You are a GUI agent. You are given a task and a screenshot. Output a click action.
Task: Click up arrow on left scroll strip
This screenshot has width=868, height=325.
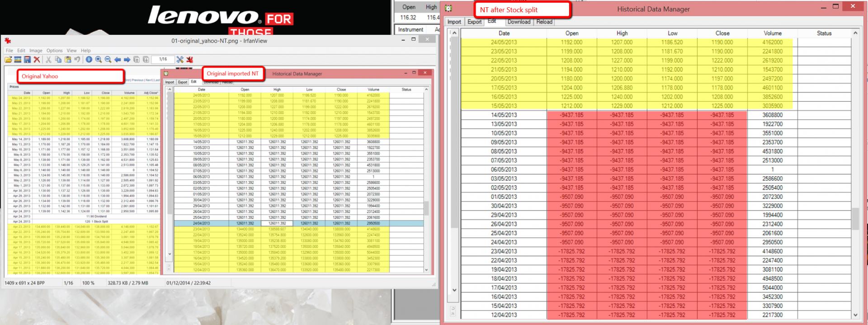[454, 33]
